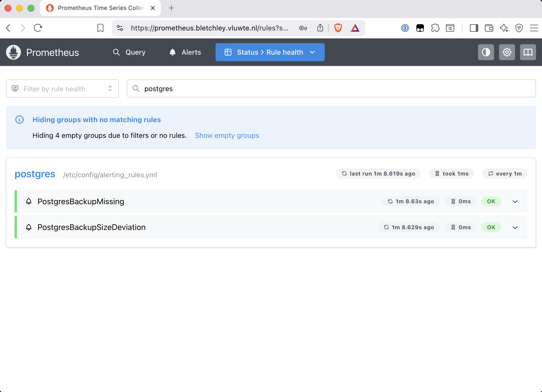Viewport: 542px width, 392px height.
Task: Click the OK badge for PostgresBackupSizeDeviation
Action: click(x=491, y=227)
